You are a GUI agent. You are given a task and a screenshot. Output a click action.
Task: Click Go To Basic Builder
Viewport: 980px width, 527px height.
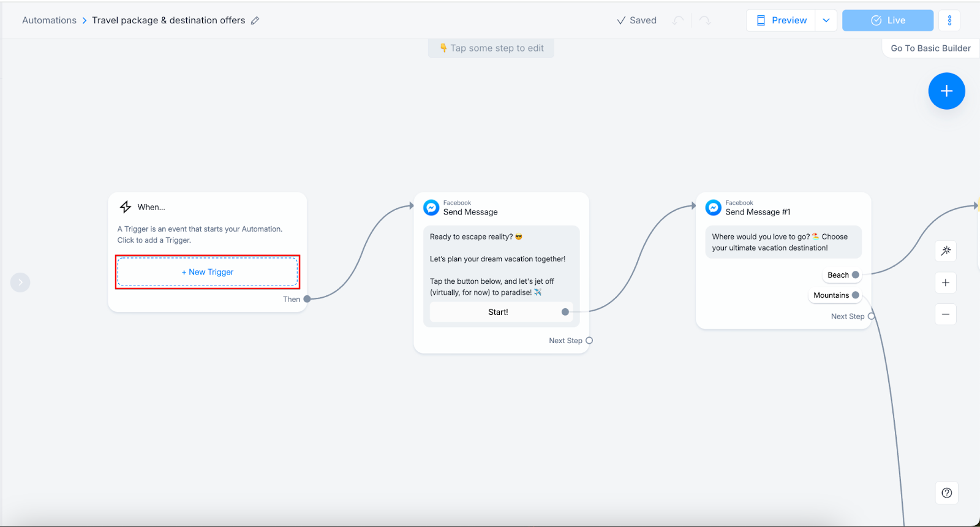pos(930,48)
